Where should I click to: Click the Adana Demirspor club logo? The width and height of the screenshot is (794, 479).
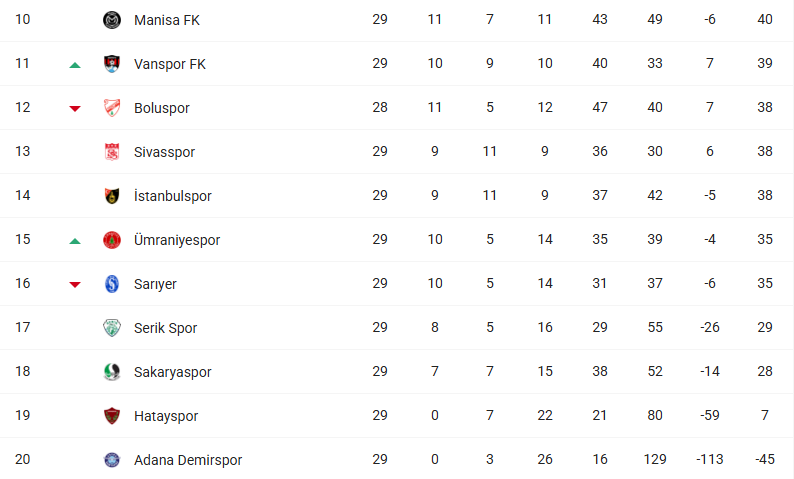coord(111,460)
